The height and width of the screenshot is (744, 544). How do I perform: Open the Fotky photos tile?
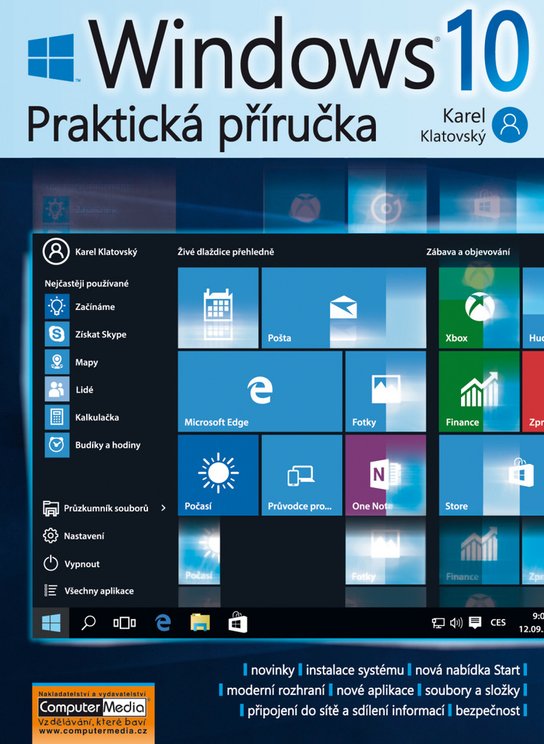pyautogui.click(x=385, y=391)
